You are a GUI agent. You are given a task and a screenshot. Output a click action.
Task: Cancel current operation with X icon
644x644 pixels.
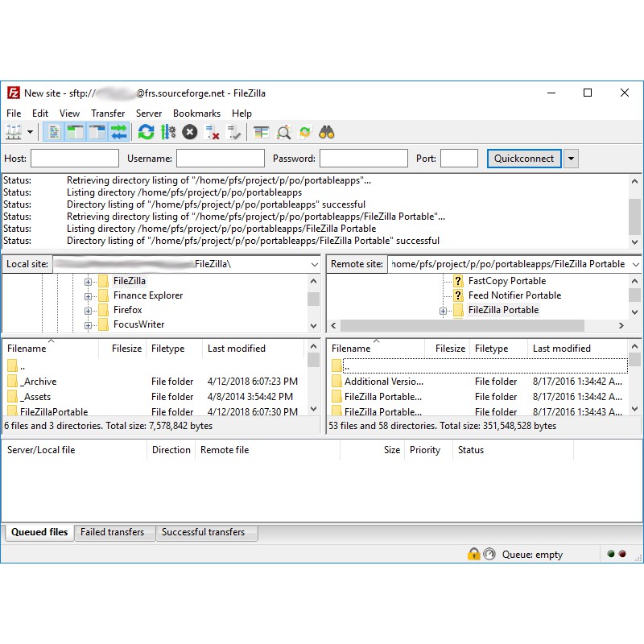tap(189, 132)
